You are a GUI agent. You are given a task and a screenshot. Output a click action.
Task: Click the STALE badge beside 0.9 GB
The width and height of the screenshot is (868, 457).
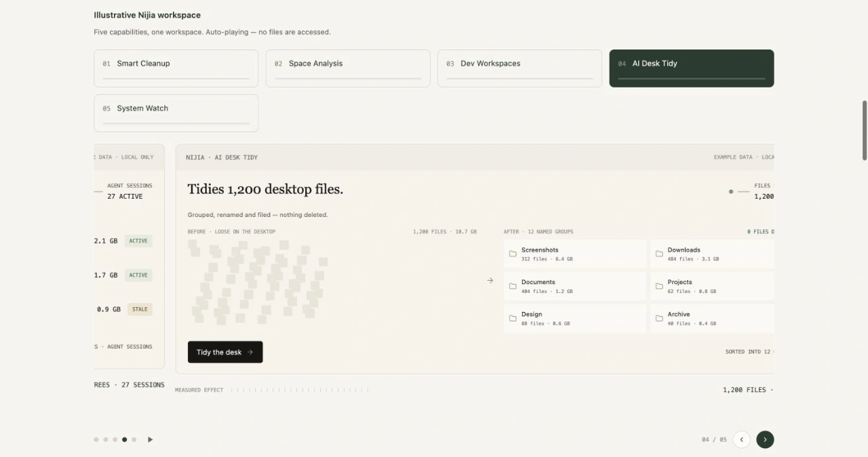point(140,309)
